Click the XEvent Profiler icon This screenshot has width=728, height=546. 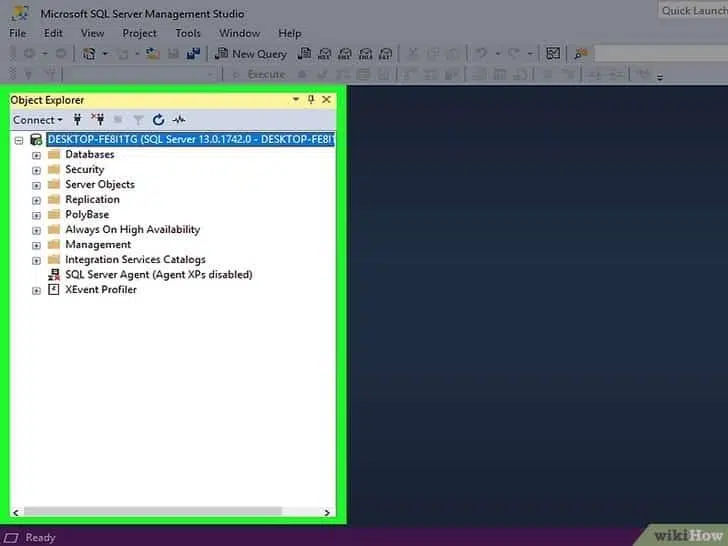pos(54,290)
